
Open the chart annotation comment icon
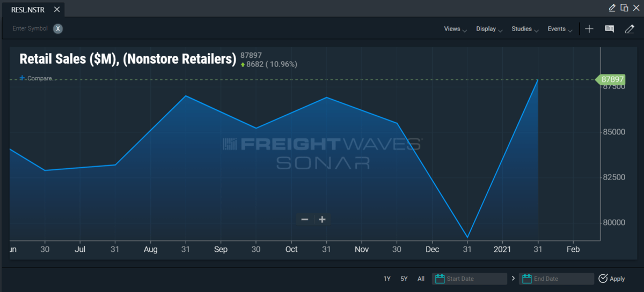609,29
